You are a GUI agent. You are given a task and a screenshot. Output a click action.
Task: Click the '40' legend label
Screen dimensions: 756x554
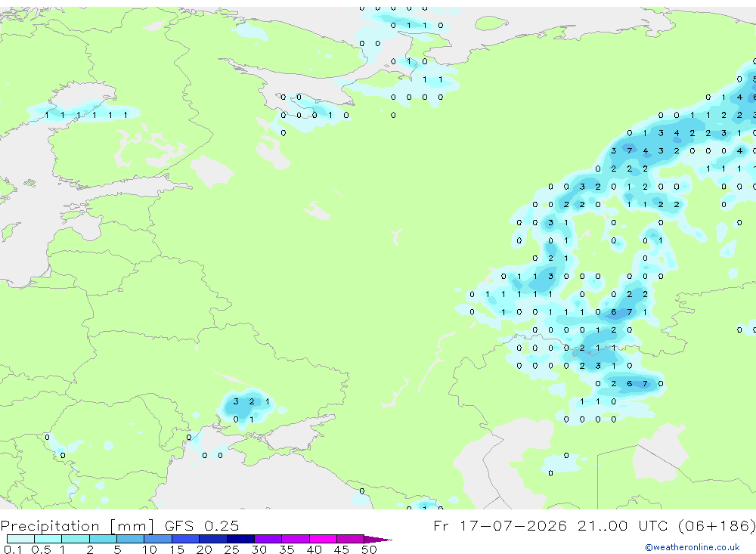[x=314, y=549]
